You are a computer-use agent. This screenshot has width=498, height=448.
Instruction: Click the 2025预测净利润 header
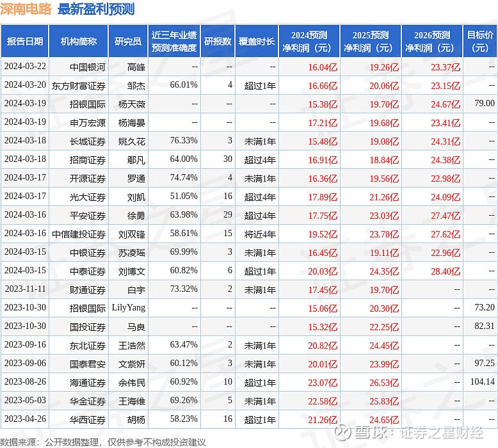pos(371,41)
